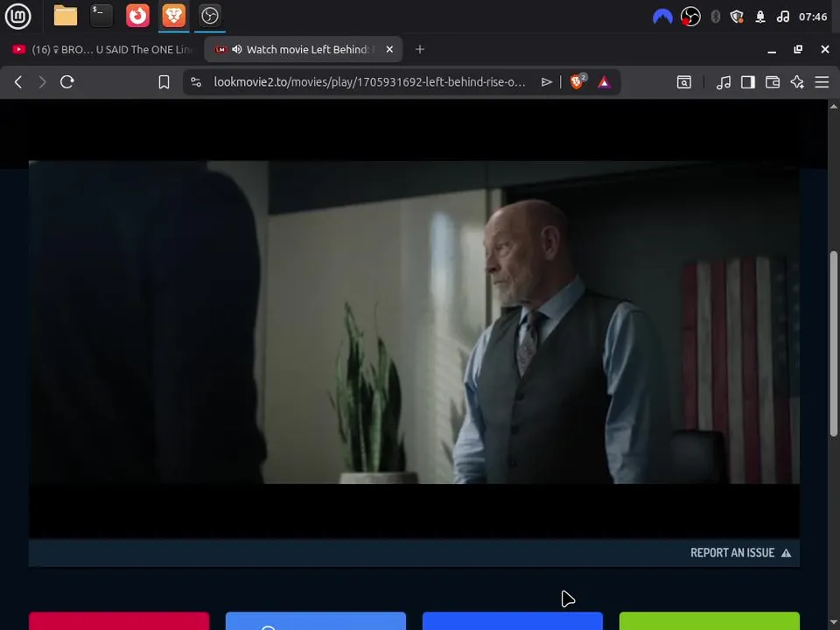Open the notifications bell tray icon
Viewport: 840px width, 630px height.
click(759, 17)
